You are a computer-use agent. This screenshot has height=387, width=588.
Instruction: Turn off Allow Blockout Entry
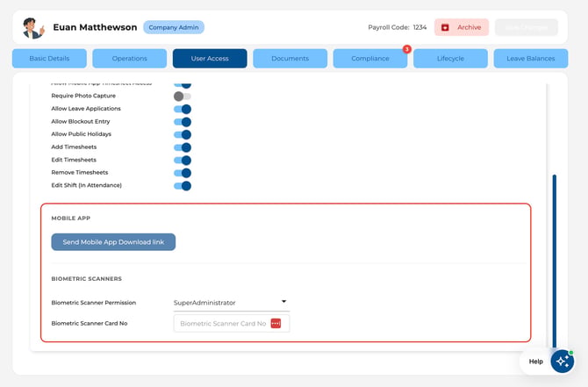(183, 122)
